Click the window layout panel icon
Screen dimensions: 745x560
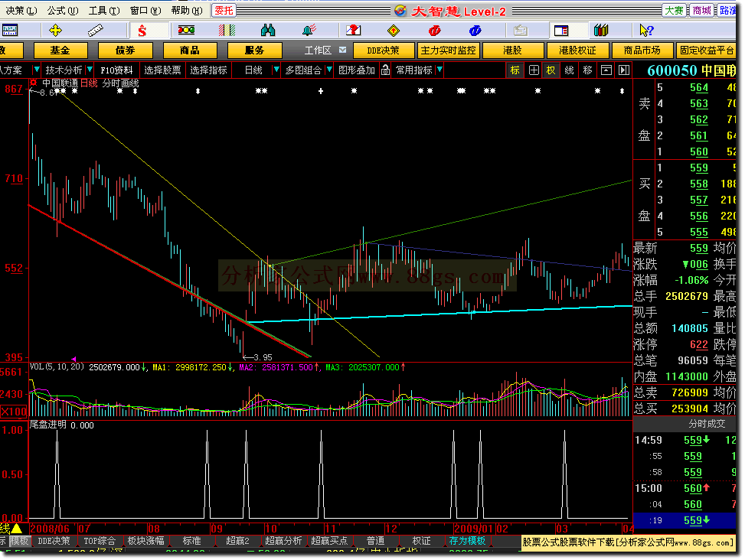561,31
